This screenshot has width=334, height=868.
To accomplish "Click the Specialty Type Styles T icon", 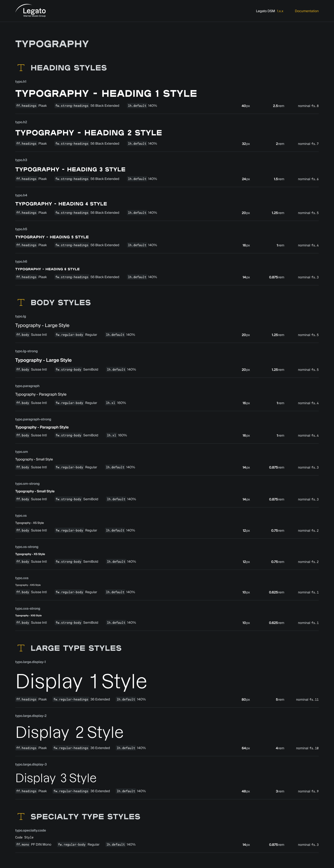I will 21,817.
